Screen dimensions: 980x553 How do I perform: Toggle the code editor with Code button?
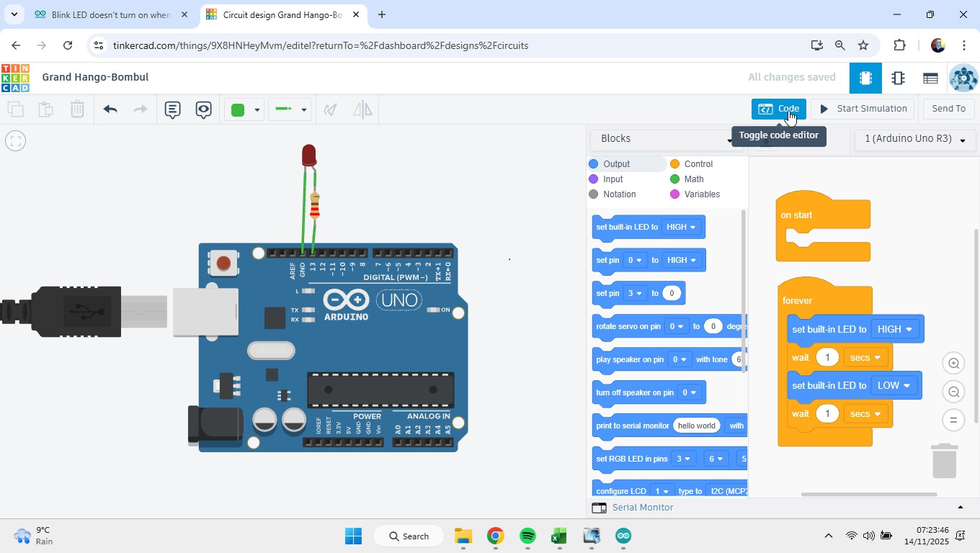[x=778, y=108]
